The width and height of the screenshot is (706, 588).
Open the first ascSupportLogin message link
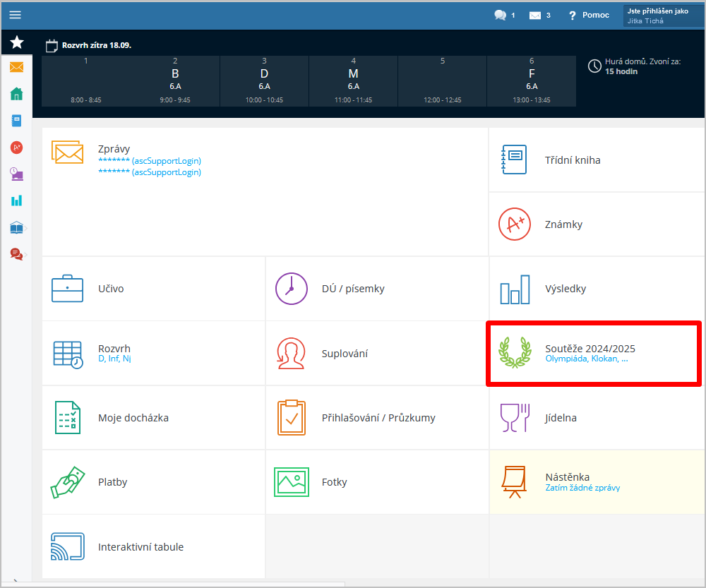(x=150, y=161)
